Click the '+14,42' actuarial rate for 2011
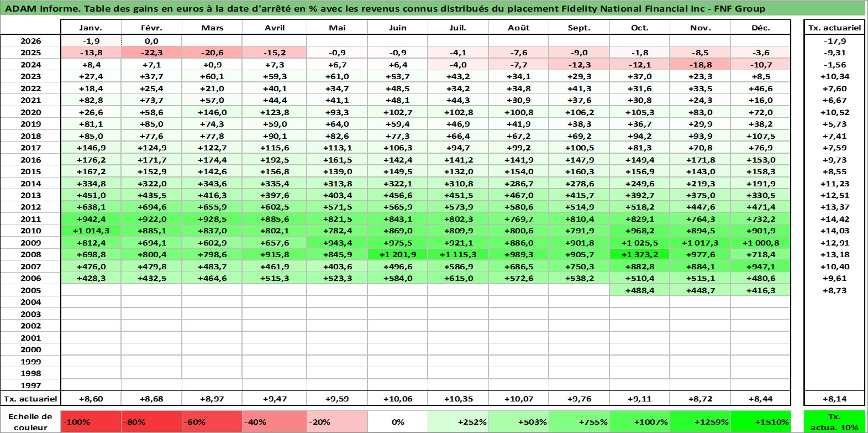The image size is (868, 433). click(835, 219)
